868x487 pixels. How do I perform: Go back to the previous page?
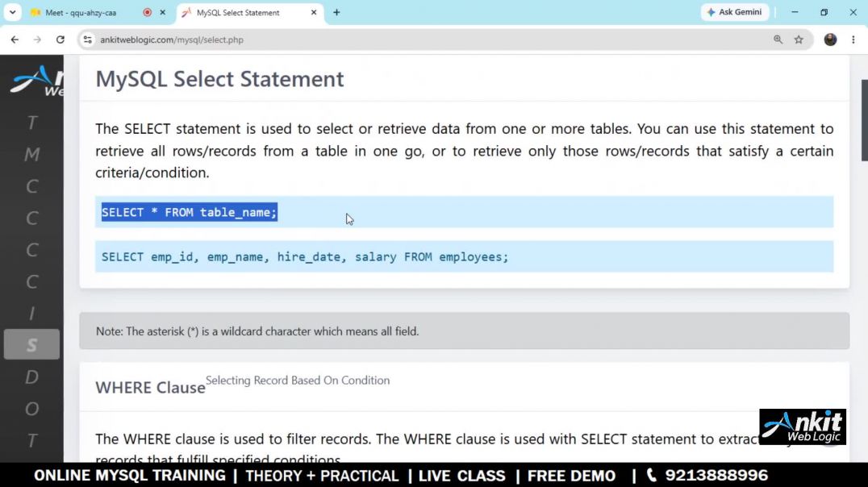coord(15,40)
